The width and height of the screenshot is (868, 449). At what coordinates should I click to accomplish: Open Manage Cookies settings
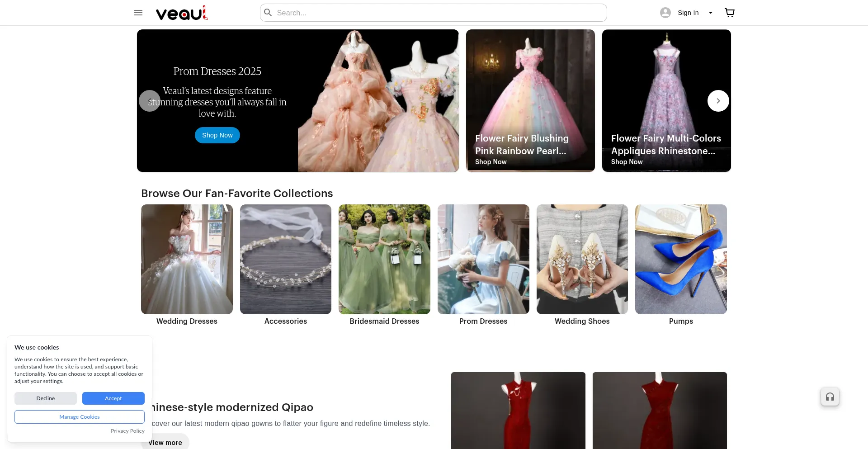pos(79,416)
